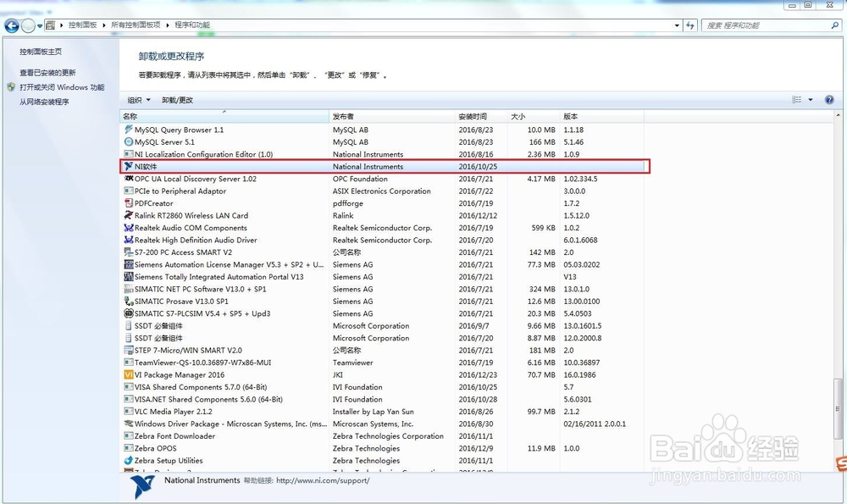Screen dimensions: 847x504
Task: Open 从网络安装程序 link
Action: (44, 102)
